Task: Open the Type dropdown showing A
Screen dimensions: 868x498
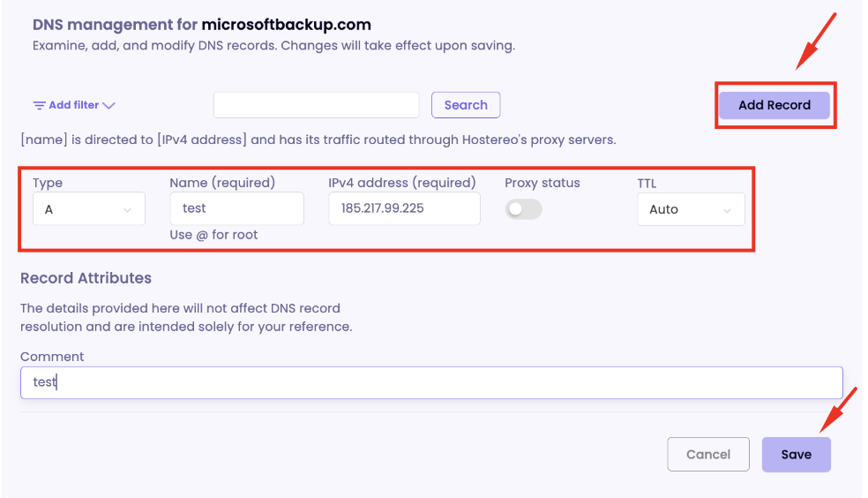Action: point(89,209)
